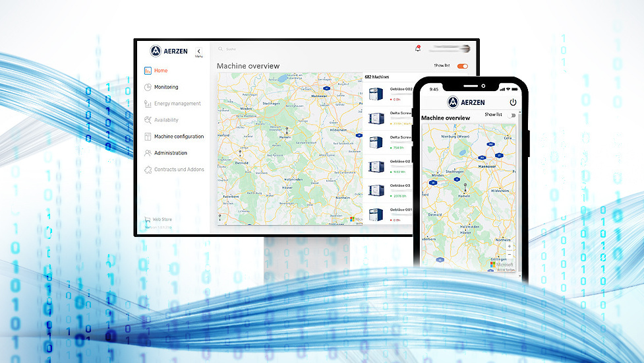Open Energy management section
The image size is (644, 363).
pos(173,104)
